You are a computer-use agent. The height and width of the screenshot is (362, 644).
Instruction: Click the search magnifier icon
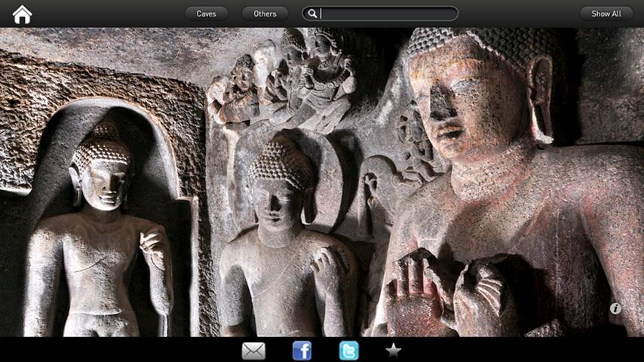(x=312, y=14)
